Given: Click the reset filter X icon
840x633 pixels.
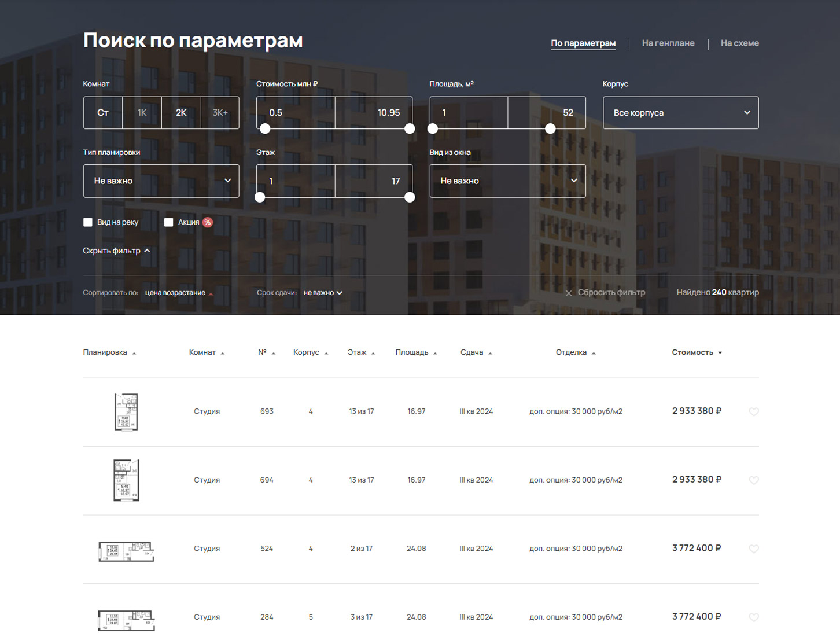Looking at the screenshot, I should (569, 293).
